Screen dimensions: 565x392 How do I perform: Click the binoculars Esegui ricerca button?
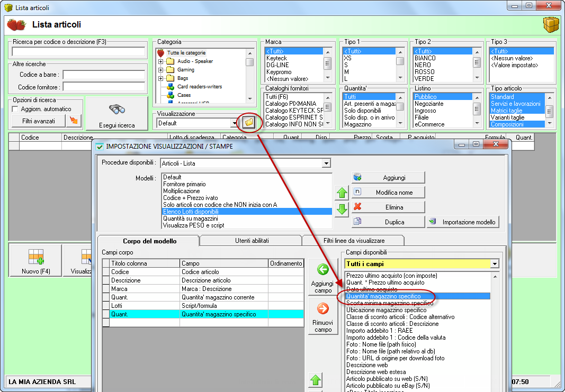pyautogui.click(x=116, y=113)
